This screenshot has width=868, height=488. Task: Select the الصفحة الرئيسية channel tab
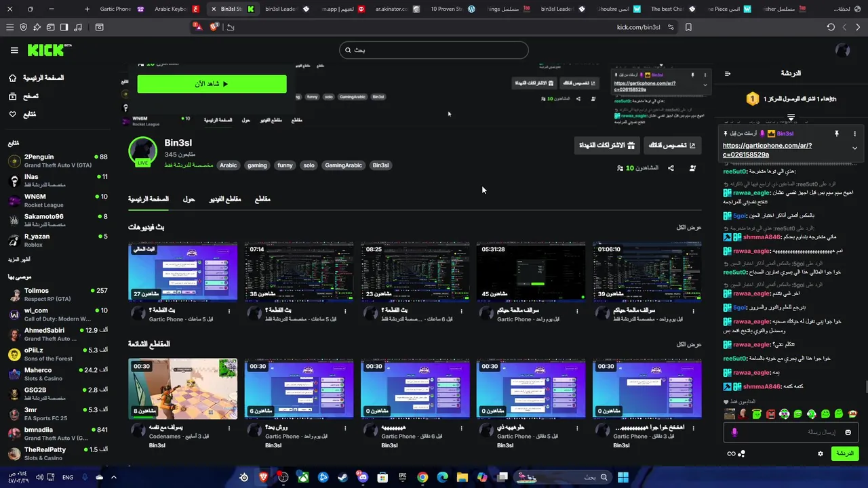(149, 199)
